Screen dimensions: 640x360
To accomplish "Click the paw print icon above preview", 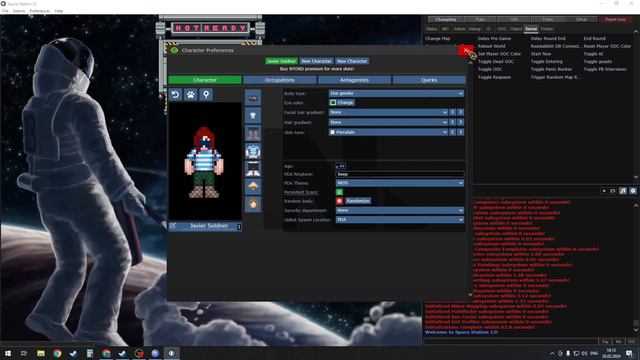I will [x=191, y=95].
